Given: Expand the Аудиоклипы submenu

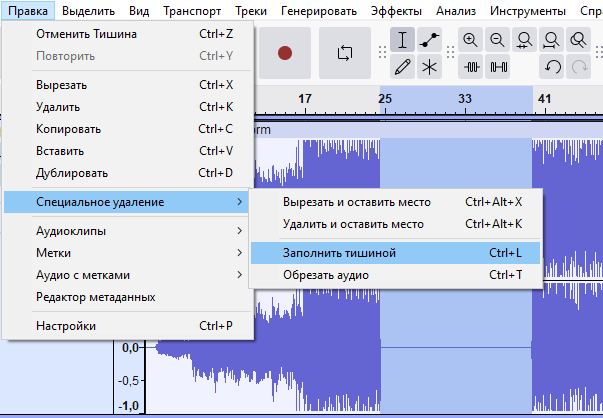Looking at the screenshot, I should pyautogui.click(x=128, y=231).
